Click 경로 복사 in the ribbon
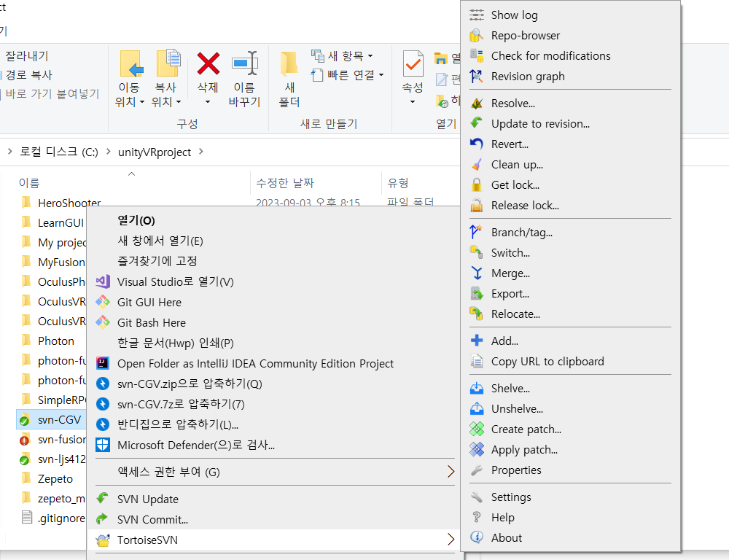This screenshot has width=729, height=560. (29, 75)
